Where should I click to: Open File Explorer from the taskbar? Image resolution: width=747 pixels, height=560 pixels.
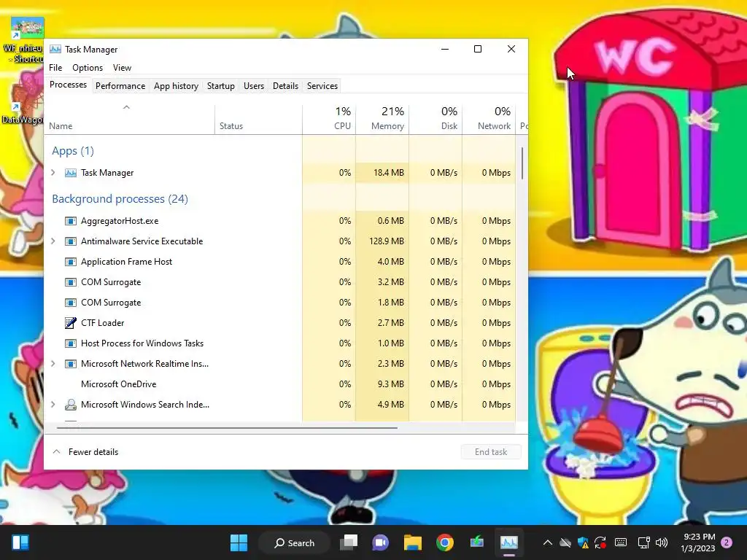tap(413, 542)
